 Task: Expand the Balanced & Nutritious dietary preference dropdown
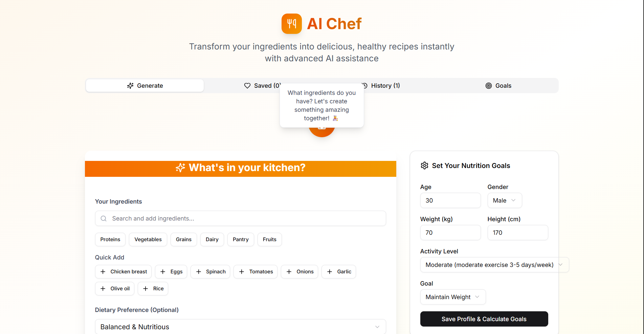click(240, 327)
